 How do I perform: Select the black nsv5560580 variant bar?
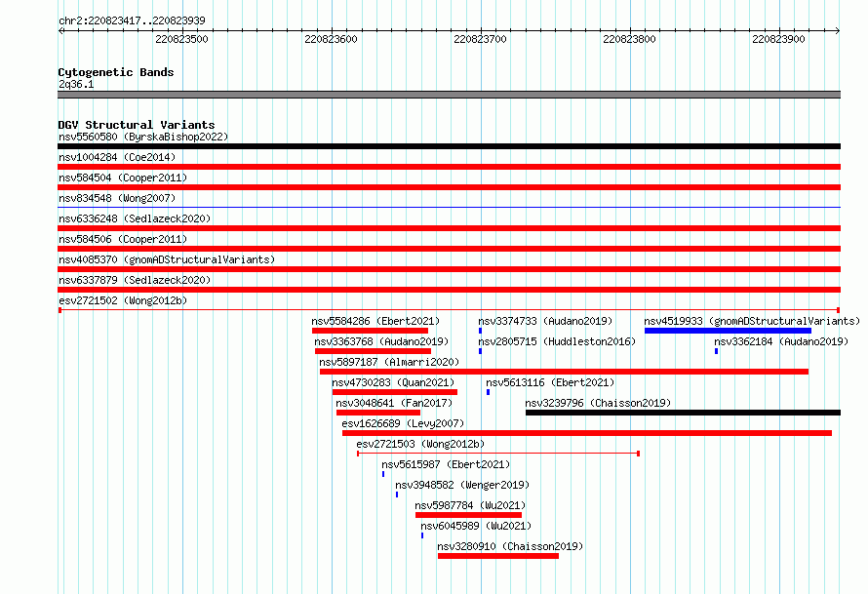pos(449,146)
